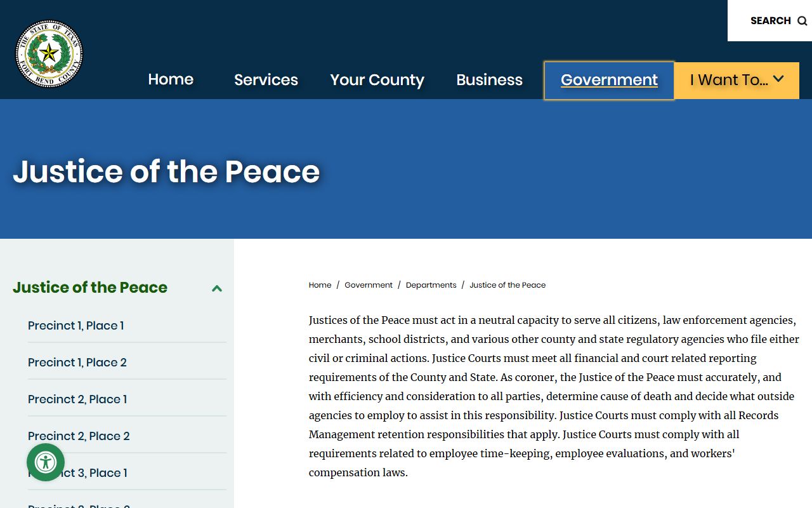The height and width of the screenshot is (508, 812).
Task: Click the Justice of the Peace page title
Action: 166,171
